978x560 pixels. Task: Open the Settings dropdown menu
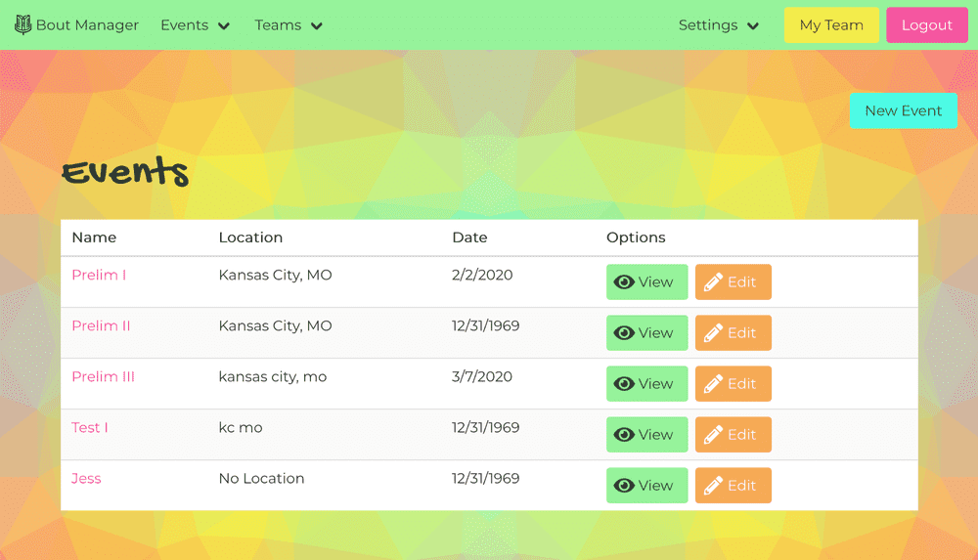pos(719,25)
